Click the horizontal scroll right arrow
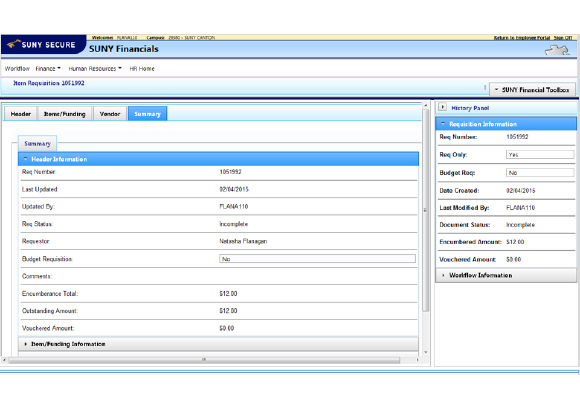This screenshot has width=580, height=410. pos(417,360)
